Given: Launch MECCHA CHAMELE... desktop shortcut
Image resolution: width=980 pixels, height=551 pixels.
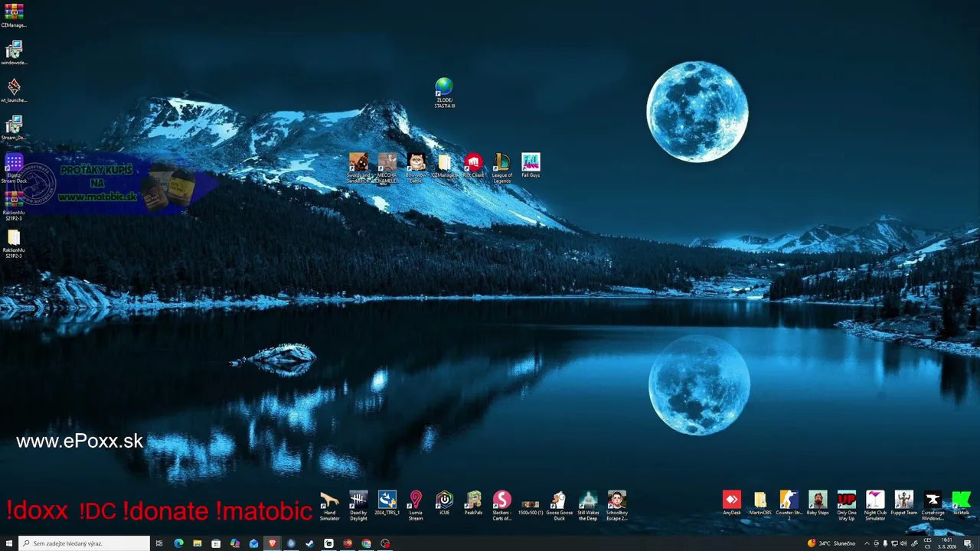Looking at the screenshot, I should (x=387, y=168).
